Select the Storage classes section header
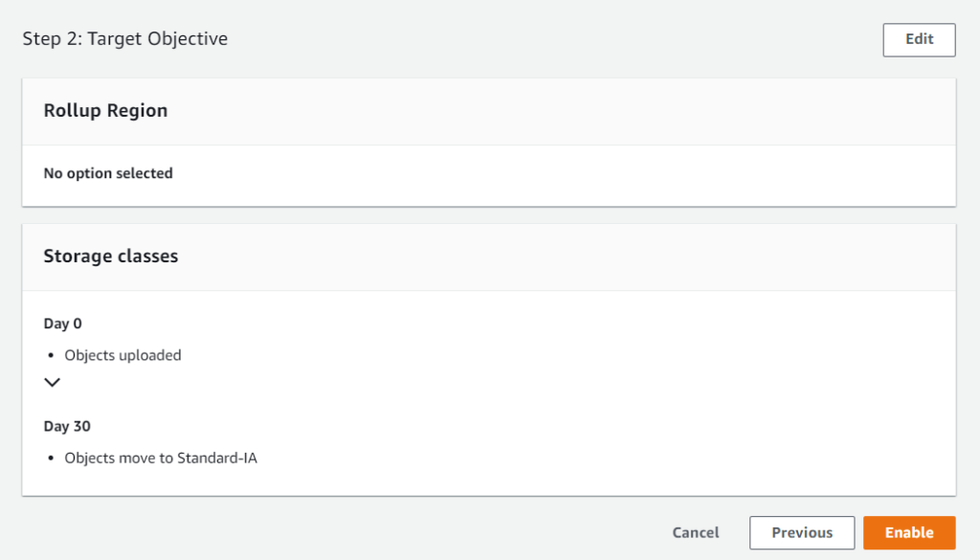The width and height of the screenshot is (980, 560). click(x=111, y=257)
